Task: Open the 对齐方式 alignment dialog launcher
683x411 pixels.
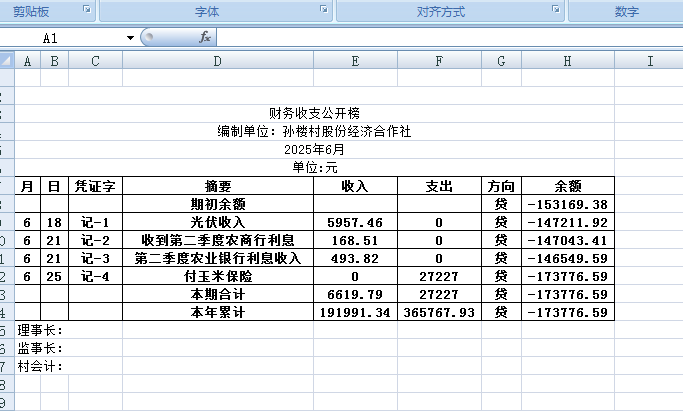Action: click(x=555, y=10)
